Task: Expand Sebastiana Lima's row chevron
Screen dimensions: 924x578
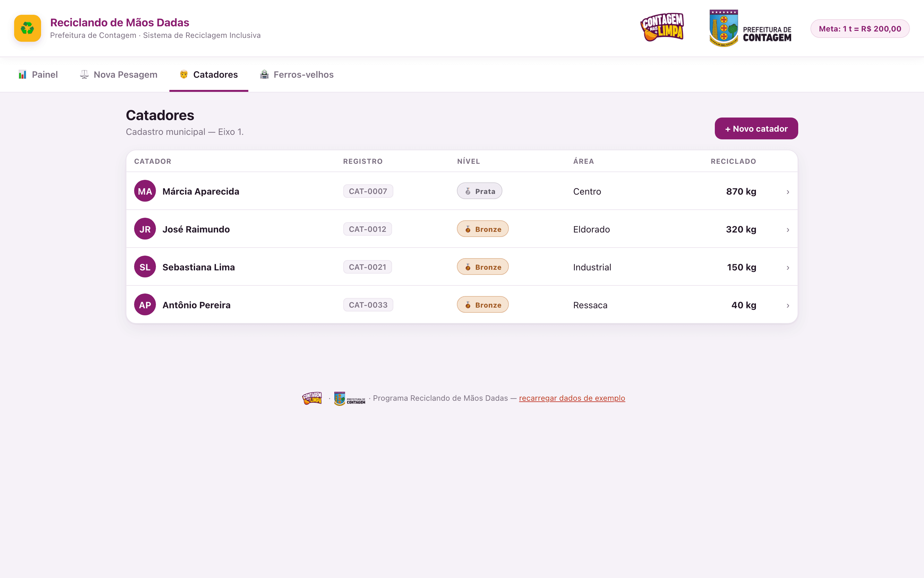Action: tap(788, 267)
